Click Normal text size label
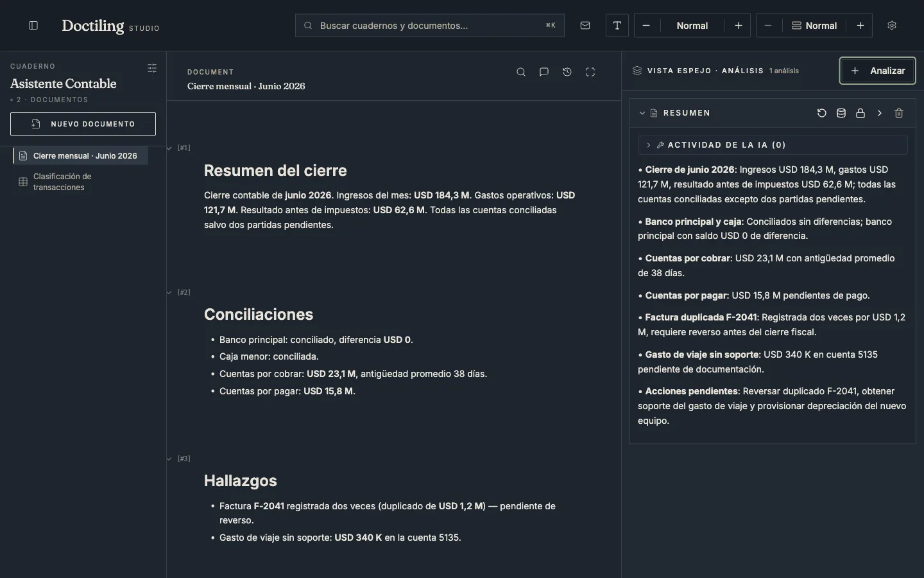 [692, 26]
